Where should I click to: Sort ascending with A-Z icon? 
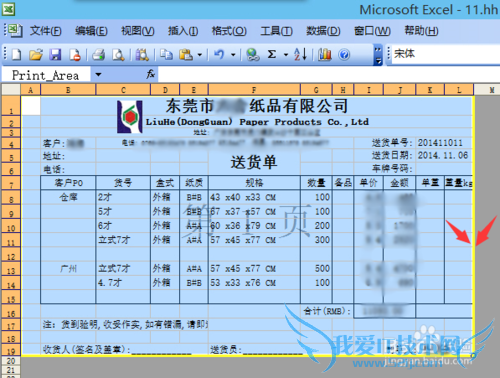(x=300, y=54)
